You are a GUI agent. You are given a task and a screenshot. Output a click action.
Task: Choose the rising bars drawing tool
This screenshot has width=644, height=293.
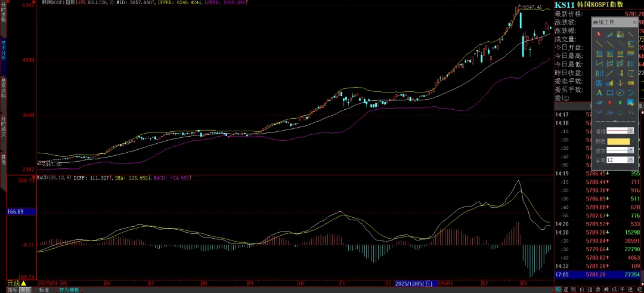pyautogui.click(x=610, y=82)
